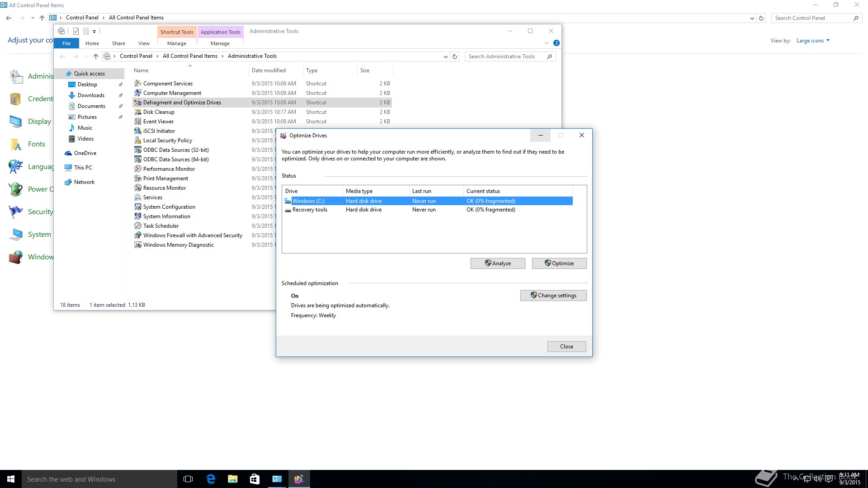This screenshot has height=488, width=868.
Task: Select the Print Management icon
Action: [x=138, y=178]
